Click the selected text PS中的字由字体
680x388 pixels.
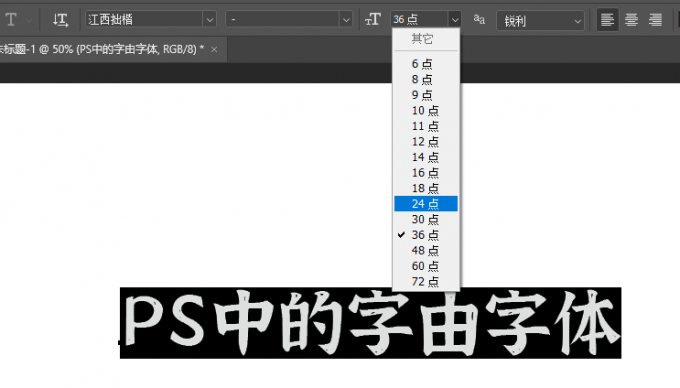370,323
